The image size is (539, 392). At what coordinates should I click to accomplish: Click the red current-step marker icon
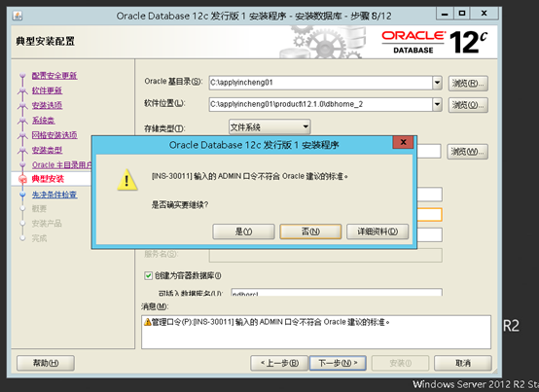coord(22,179)
